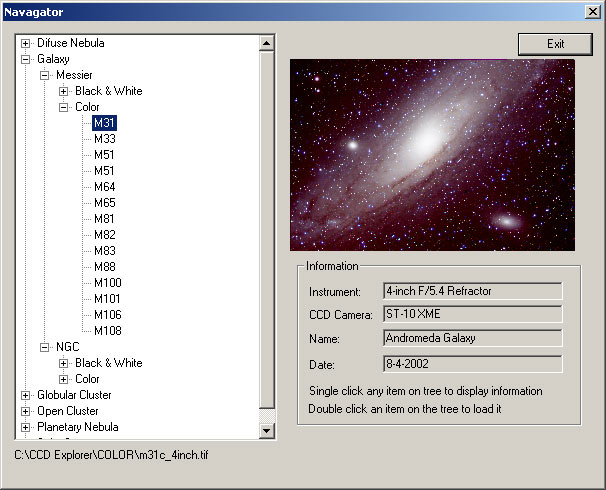Close the Navagator window
Screen dimensions: 606x490
click(x=592, y=11)
